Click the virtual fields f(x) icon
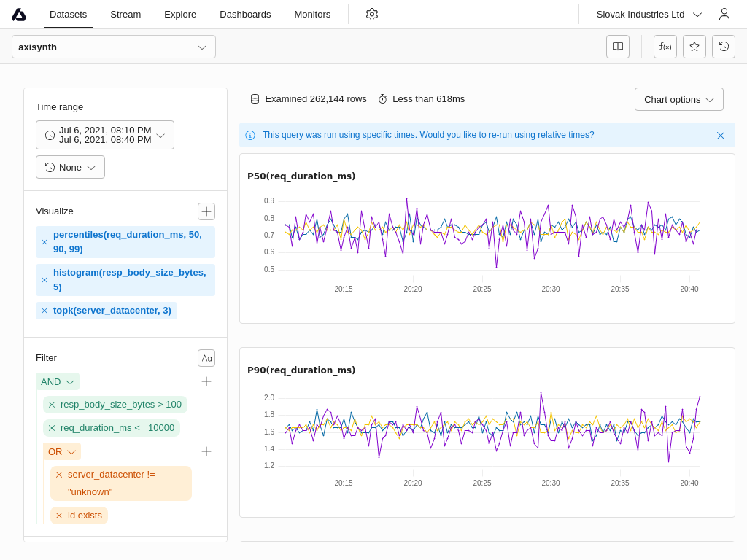The width and height of the screenshot is (747, 560). [665, 47]
